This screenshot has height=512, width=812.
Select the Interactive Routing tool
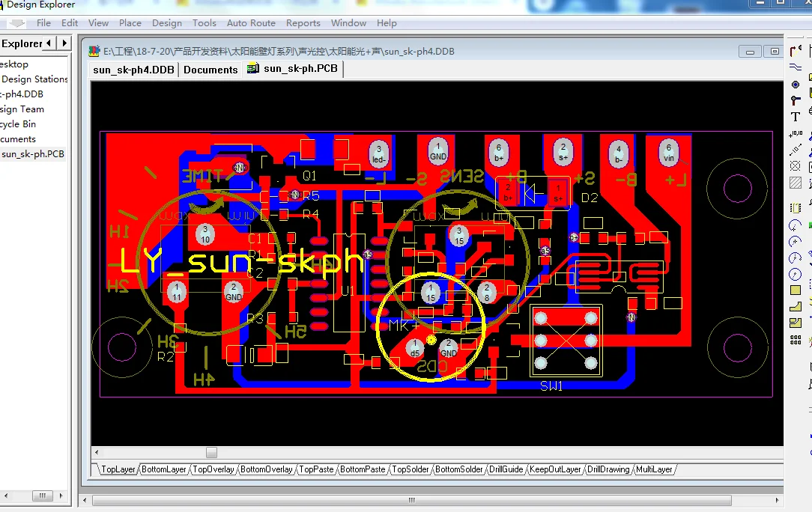tap(796, 52)
